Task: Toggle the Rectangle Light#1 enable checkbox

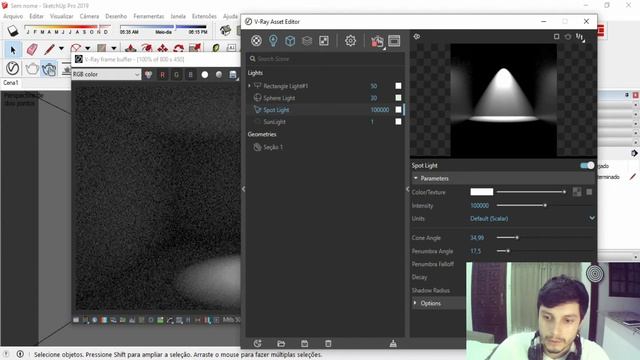Action: pyautogui.click(x=398, y=86)
